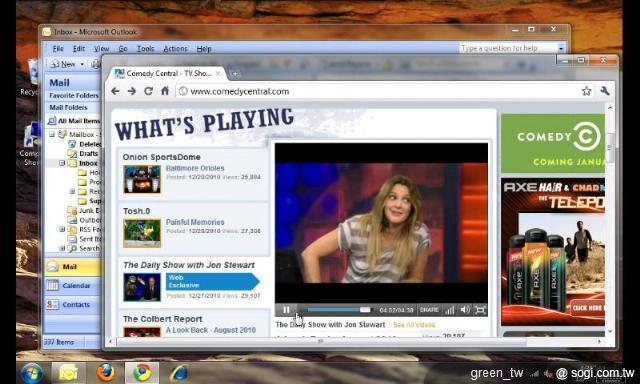Click See All Videos link

414,325
